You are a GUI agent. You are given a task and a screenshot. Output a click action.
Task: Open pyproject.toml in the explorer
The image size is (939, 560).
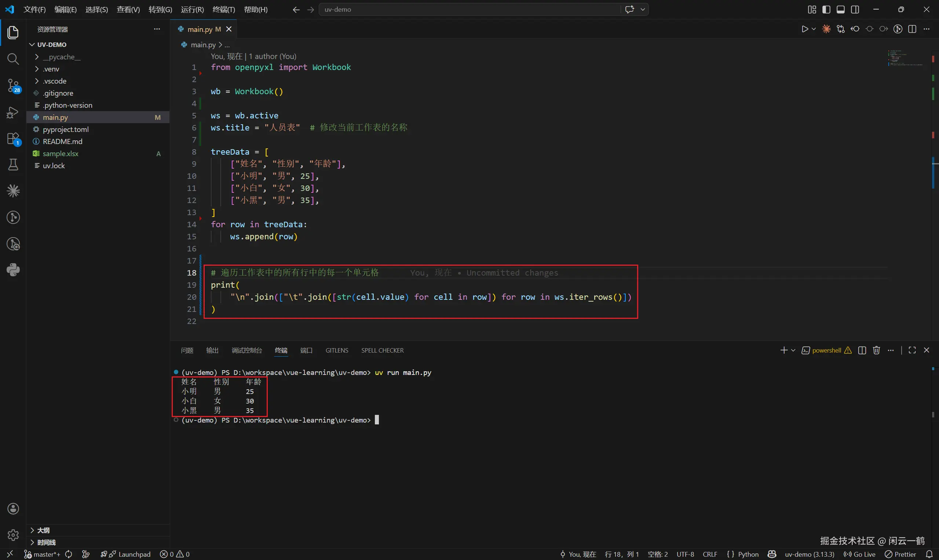point(66,129)
